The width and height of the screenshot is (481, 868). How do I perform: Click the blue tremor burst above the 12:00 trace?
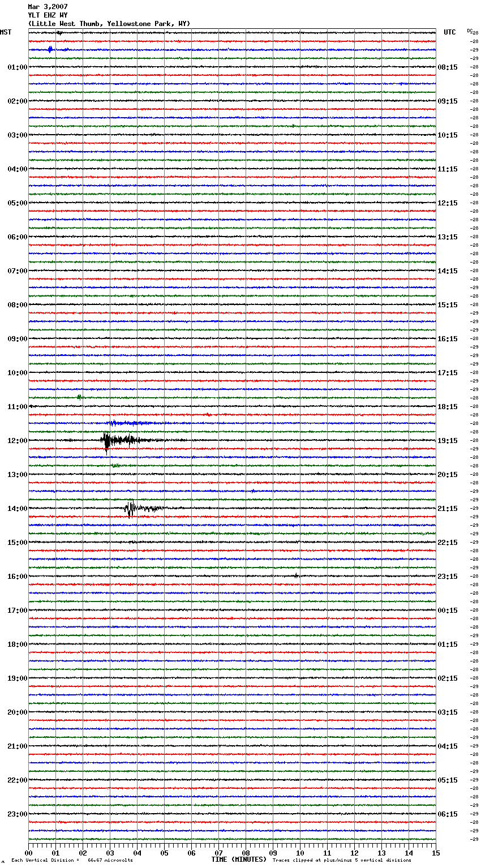click(x=130, y=423)
